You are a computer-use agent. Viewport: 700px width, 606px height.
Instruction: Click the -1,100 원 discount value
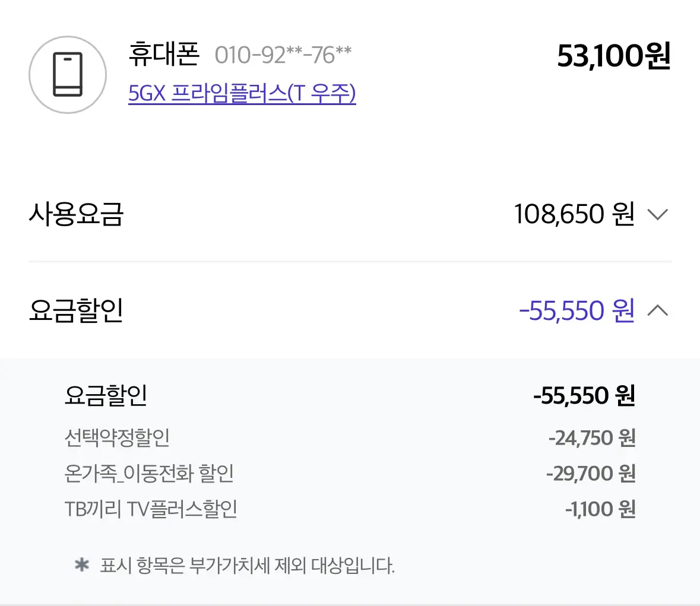[x=600, y=509]
